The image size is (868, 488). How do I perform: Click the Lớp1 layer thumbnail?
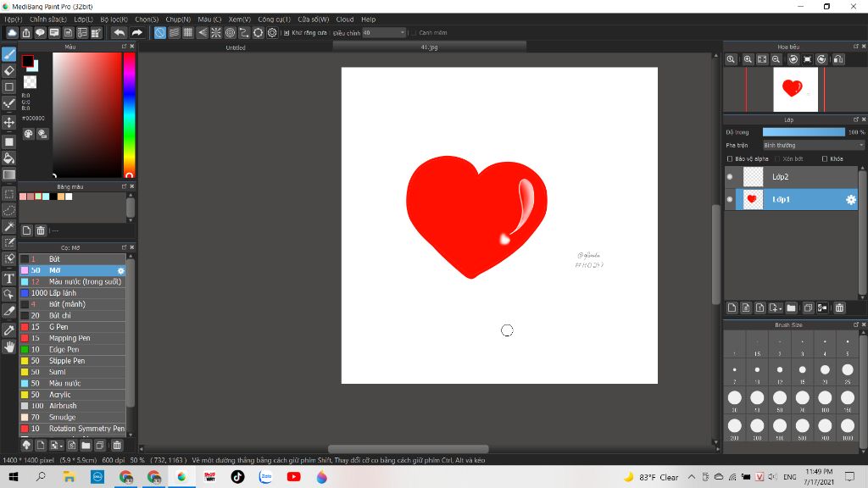click(753, 198)
